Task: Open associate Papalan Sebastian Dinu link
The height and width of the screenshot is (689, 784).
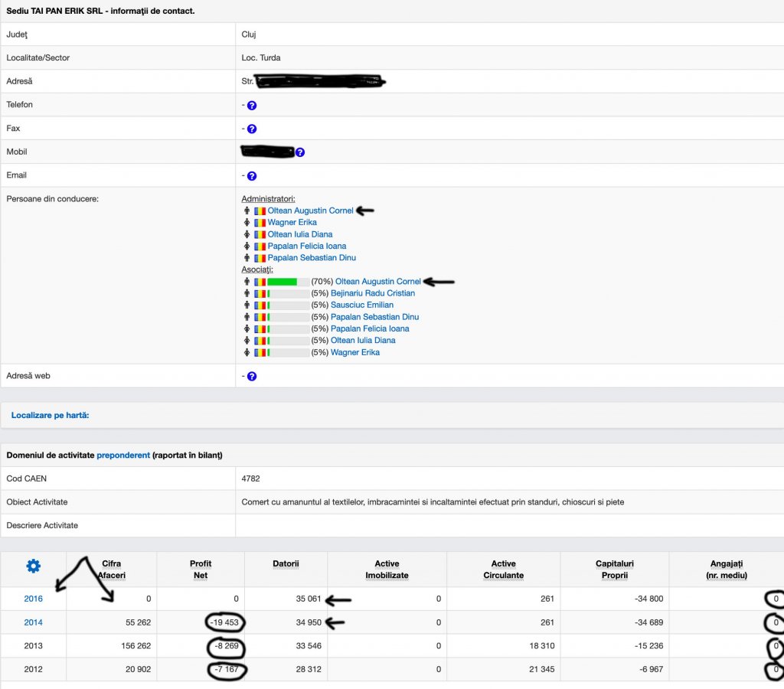Action: 375,317
